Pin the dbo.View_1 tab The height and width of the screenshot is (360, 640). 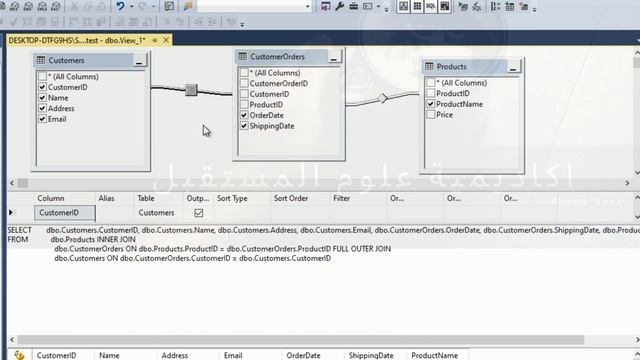click(155, 40)
